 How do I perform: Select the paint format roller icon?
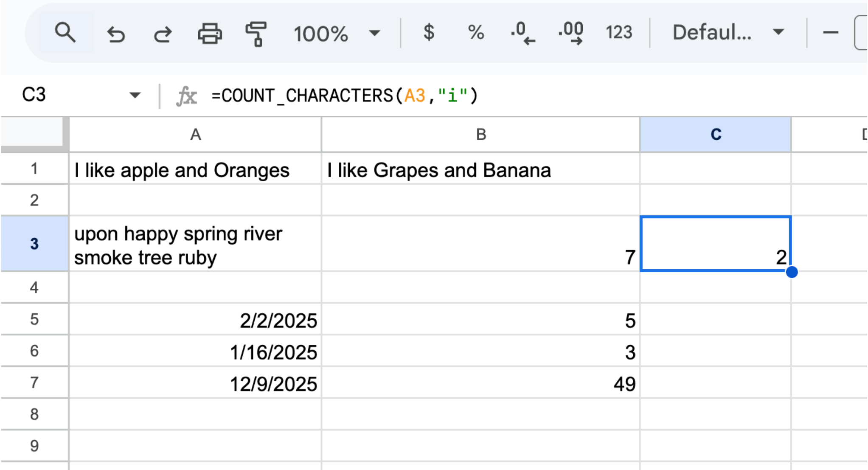256,34
